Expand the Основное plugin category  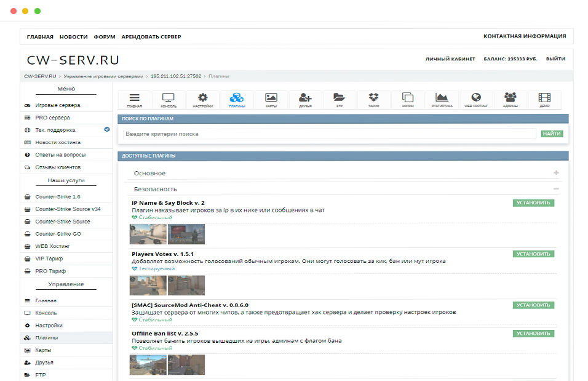pyautogui.click(x=556, y=173)
